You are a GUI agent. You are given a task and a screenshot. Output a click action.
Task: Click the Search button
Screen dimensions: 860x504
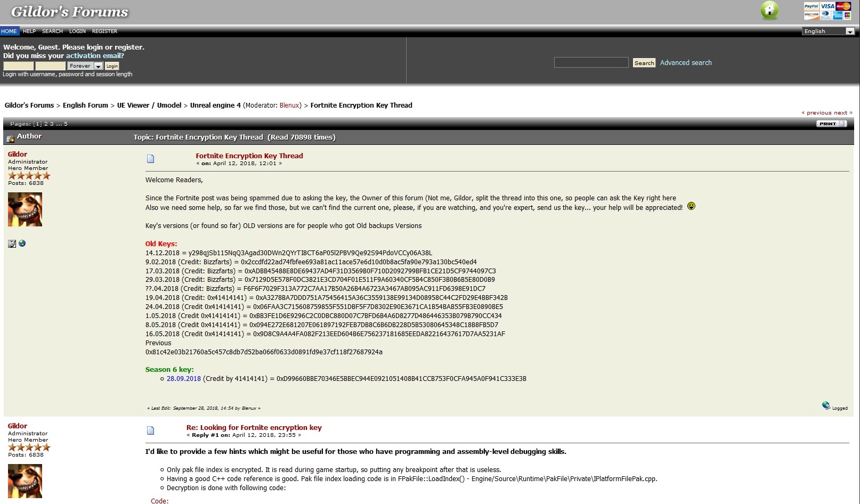click(x=644, y=63)
